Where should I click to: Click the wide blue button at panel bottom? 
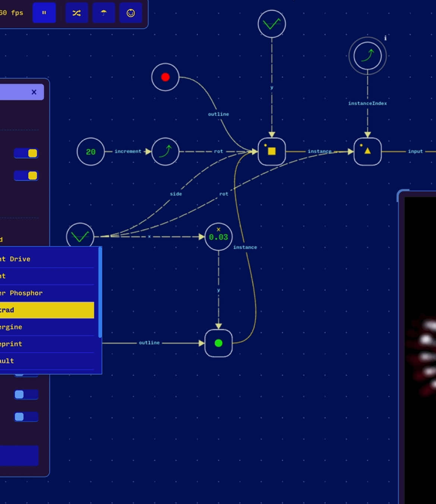pyautogui.click(x=19, y=456)
